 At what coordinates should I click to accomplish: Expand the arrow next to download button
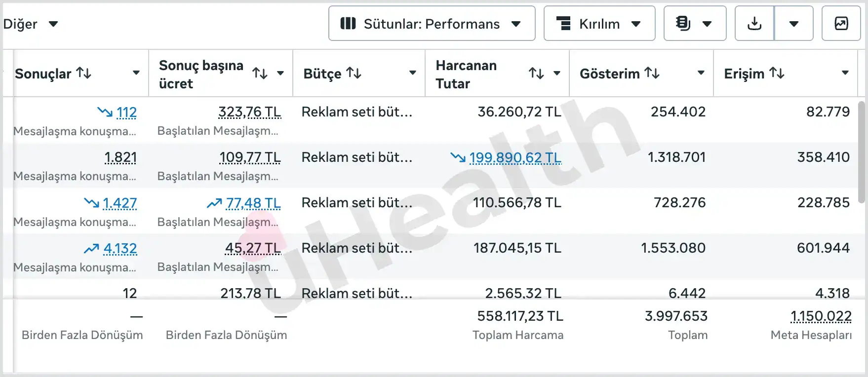(794, 24)
